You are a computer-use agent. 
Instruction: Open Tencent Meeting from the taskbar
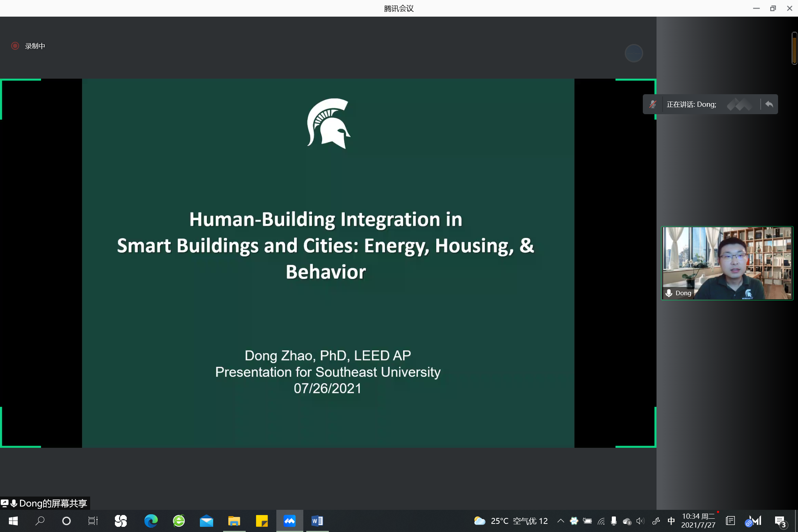coord(290,521)
